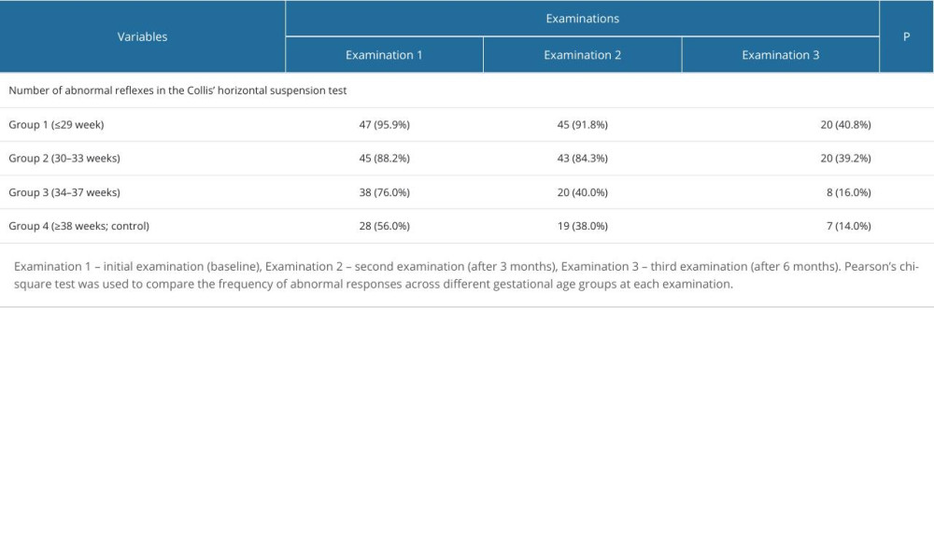Select the Examination 3 column header

pyautogui.click(x=780, y=55)
